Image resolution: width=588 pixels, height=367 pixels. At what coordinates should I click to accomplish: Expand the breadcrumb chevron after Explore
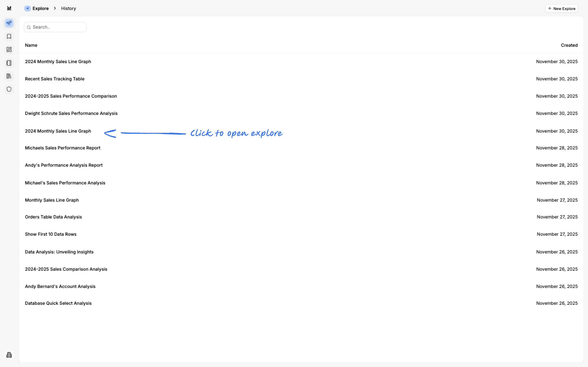[55, 8]
